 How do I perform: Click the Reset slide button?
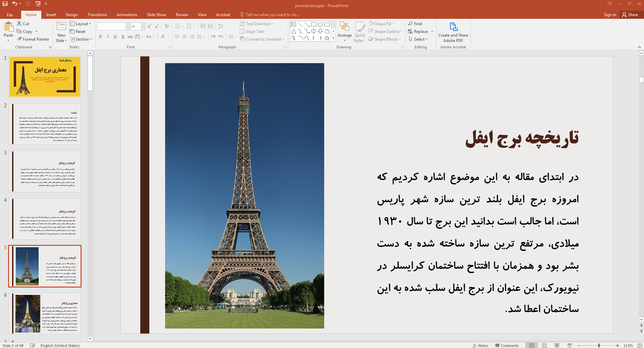click(x=78, y=31)
